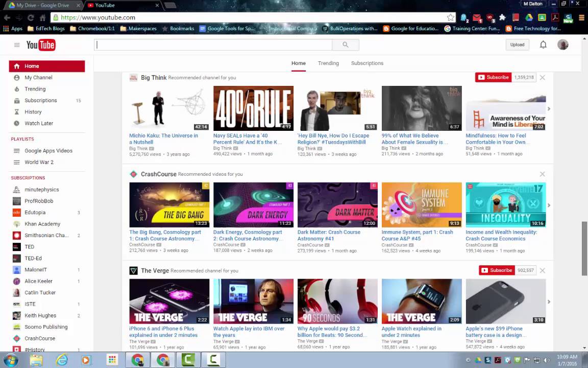Open File Explorer from the taskbar
The height and width of the screenshot is (368, 588).
[36, 360]
